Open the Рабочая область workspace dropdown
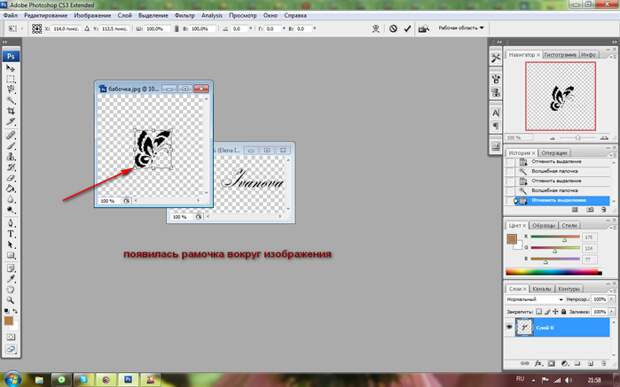Viewport: 620px width, 387px height. tap(461, 28)
